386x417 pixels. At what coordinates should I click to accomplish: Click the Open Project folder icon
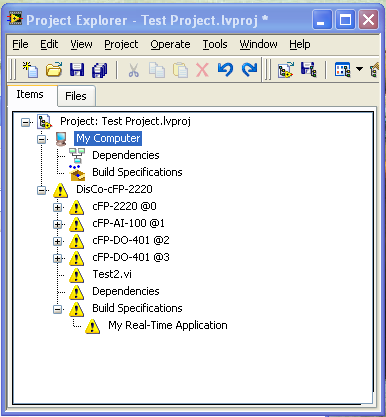[54, 70]
